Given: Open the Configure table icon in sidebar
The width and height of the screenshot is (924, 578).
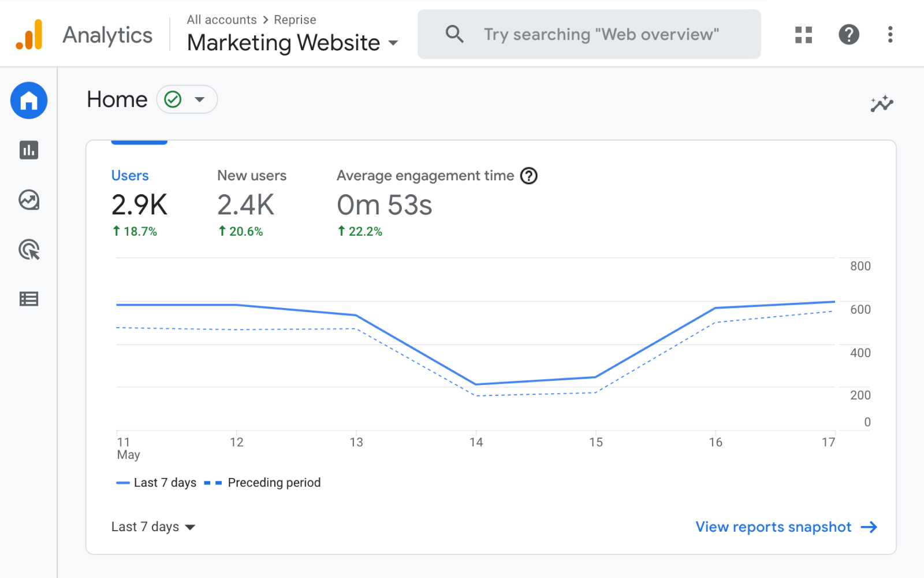Looking at the screenshot, I should point(29,299).
